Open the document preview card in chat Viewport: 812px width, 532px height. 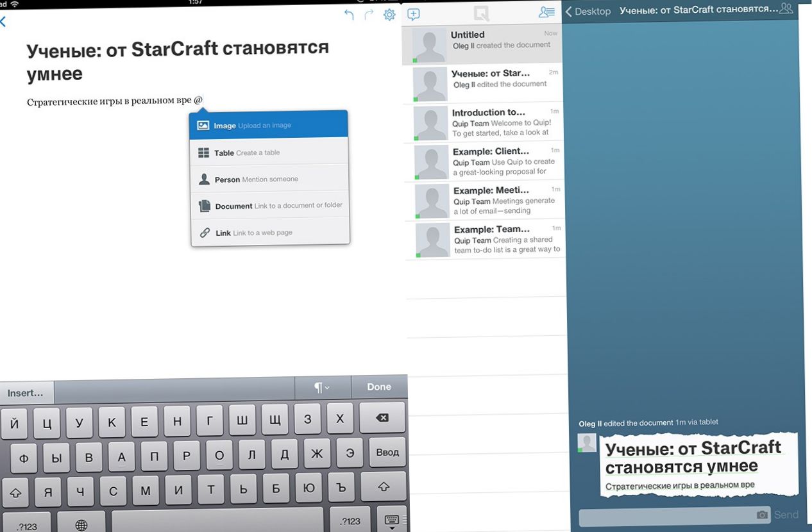click(699, 465)
